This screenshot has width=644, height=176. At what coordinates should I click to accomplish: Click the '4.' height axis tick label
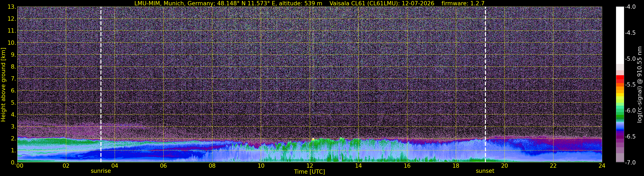(x=13, y=114)
